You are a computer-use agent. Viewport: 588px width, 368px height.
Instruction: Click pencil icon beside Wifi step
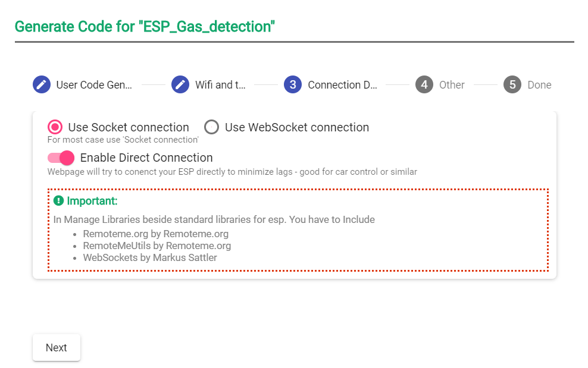[x=180, y=84]
